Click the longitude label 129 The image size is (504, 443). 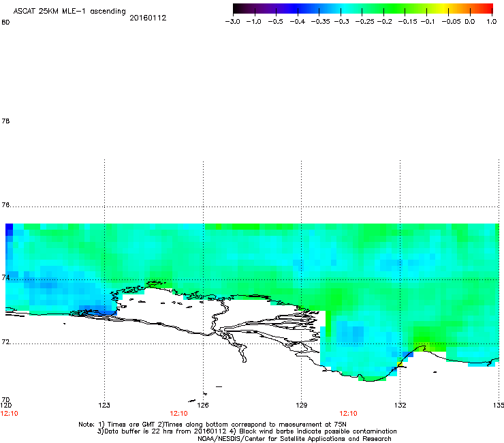(302, 405)
